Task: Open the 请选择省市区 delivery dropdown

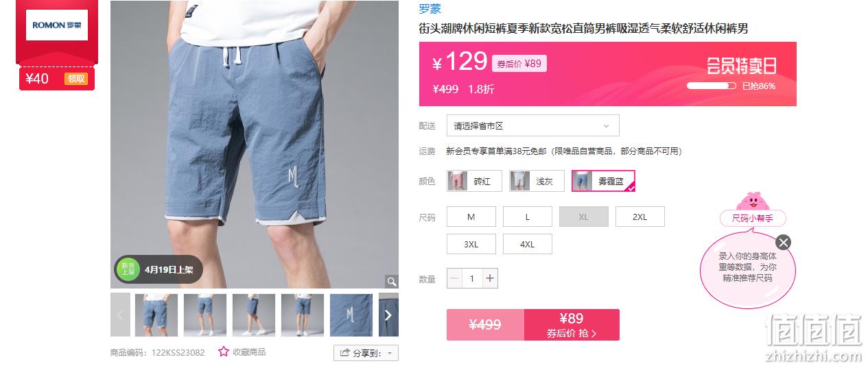Action: point(532,125)
